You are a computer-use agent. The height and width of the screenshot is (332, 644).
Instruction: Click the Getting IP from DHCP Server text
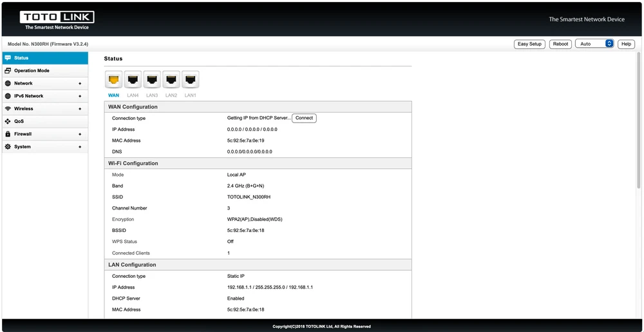coord(259,118)
